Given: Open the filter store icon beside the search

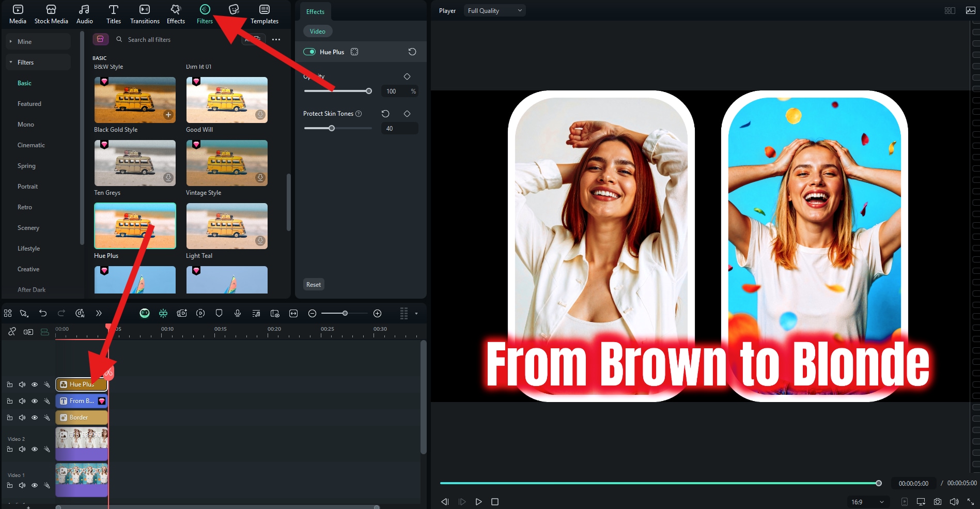Looking at the screenshot, I should coord(100,39).
